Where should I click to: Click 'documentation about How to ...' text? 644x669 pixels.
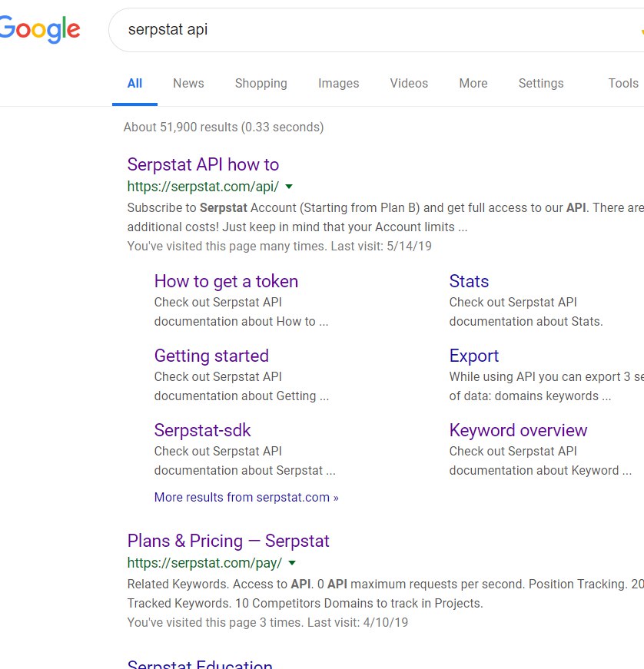[241, 321]
